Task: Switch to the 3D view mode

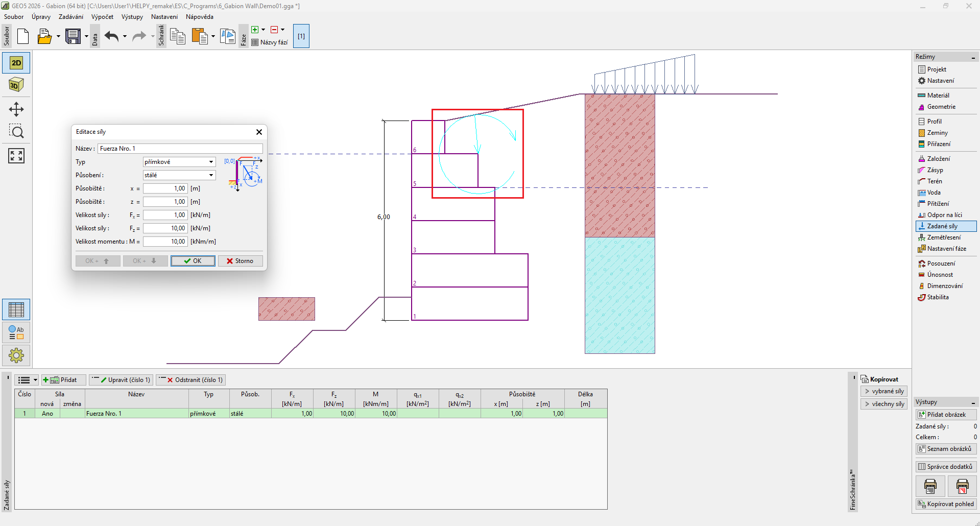Action: click(x=16, y=85)
